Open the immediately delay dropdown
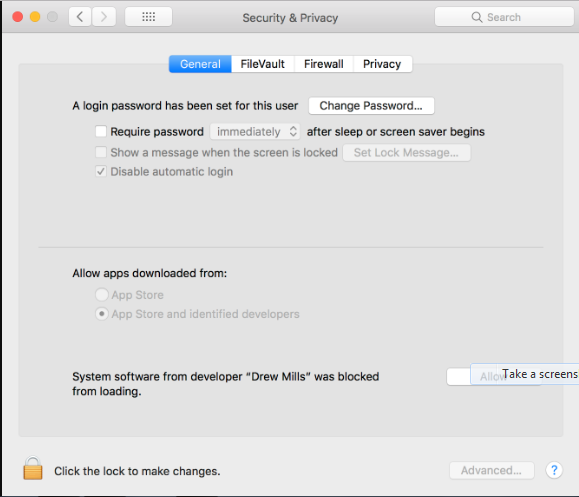The image size is (579, 497). [255, 131]
